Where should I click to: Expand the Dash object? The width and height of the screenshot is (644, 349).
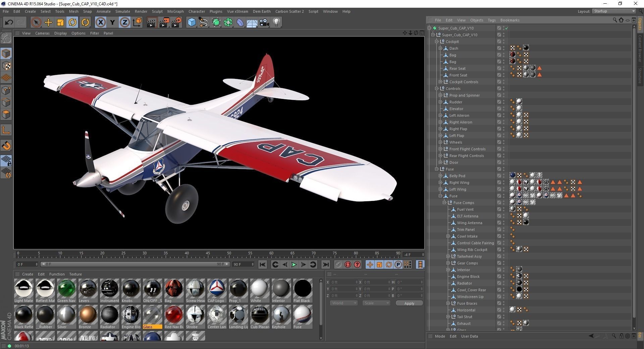(440, 48)
